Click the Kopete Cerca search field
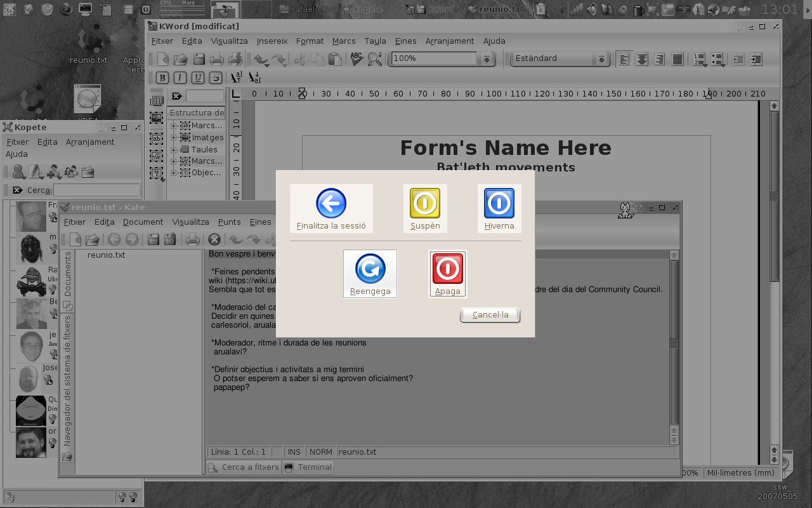 (96, 190)
